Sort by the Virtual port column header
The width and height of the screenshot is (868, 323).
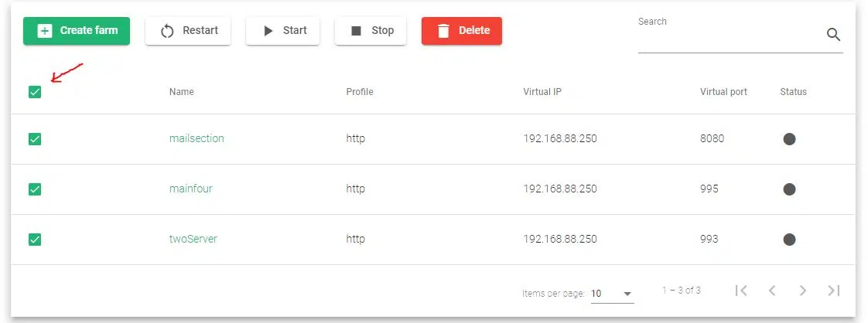[723, 92]
